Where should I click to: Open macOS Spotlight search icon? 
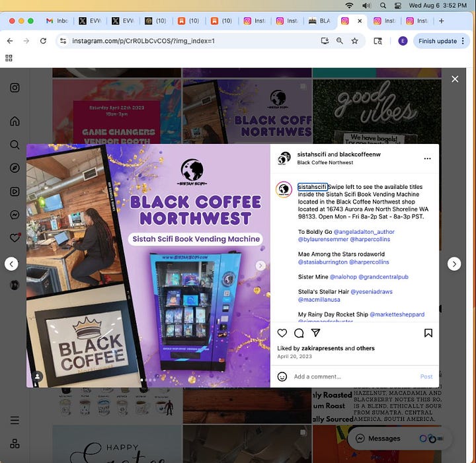click(x=383, y=5)
